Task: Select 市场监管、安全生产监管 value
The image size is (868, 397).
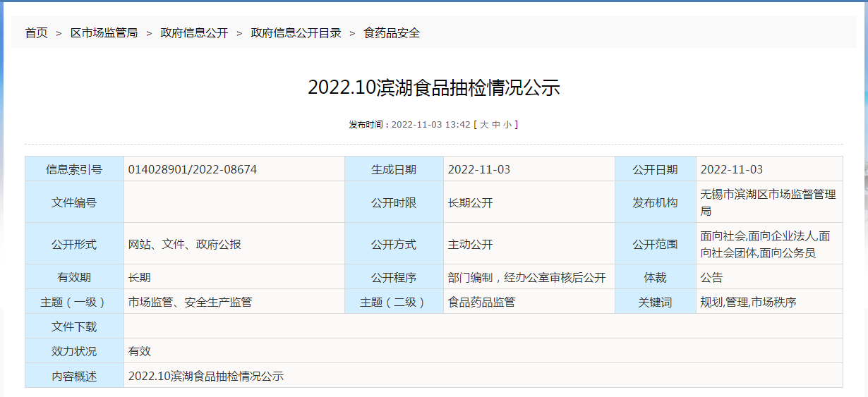Action: pos(190,302)
